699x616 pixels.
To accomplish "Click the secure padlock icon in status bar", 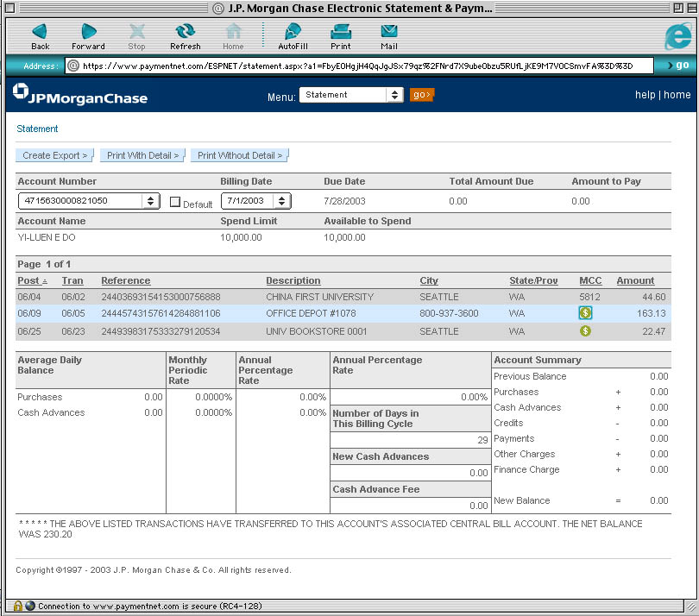I will [18, 606].
